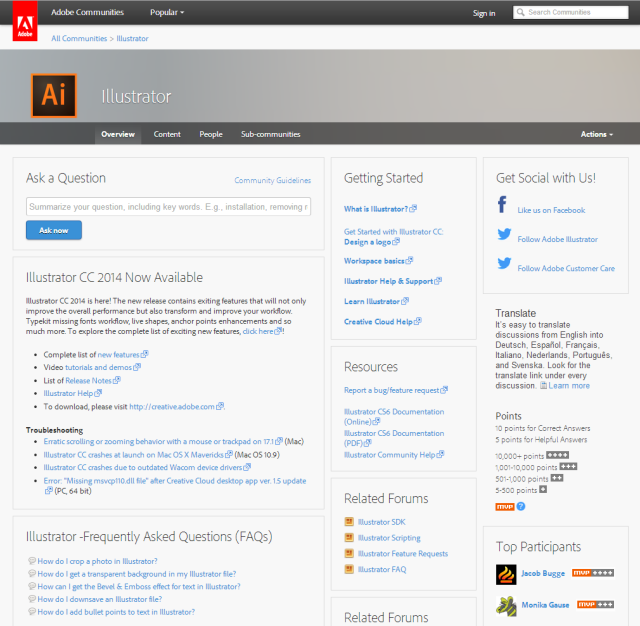The height and width of the screenshot is (626, 640).
Task: Click external link icon after What is Illustrator?
Action: (413, 209)
